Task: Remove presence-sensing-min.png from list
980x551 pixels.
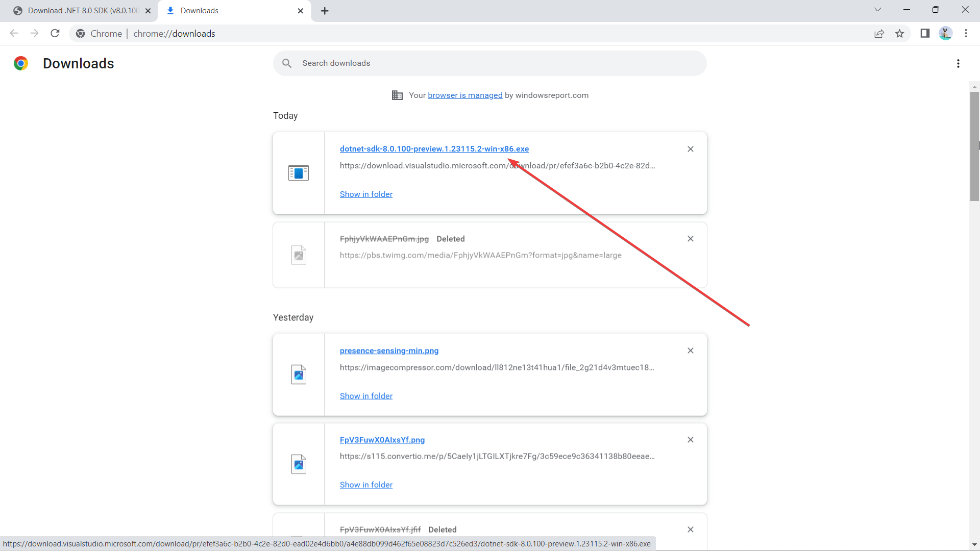Action: [x=691, y=350]
